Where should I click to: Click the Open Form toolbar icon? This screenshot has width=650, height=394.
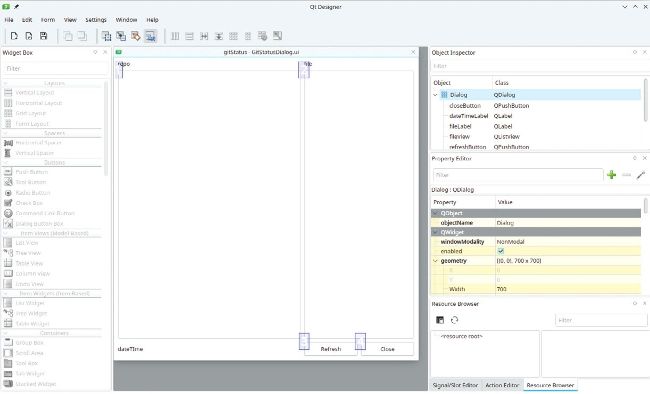(x=29, y=36)
